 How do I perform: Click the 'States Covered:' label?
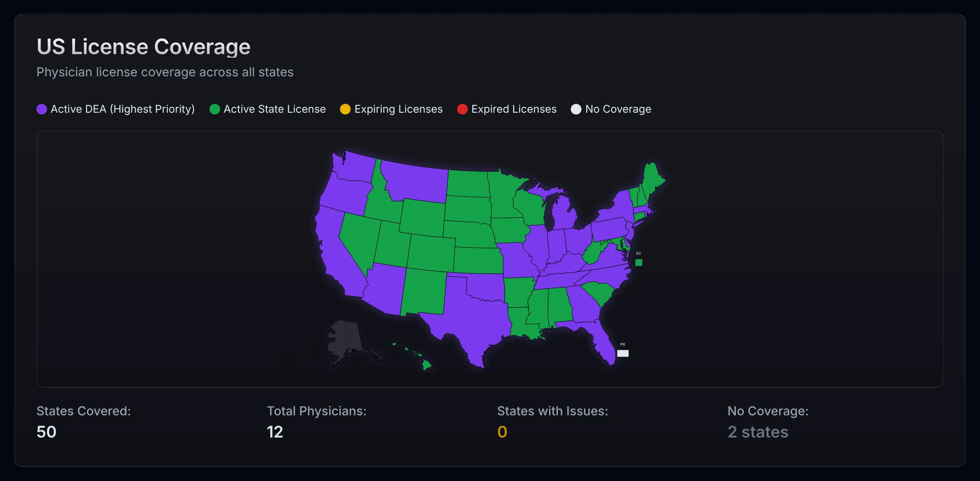tap(83, 411)
